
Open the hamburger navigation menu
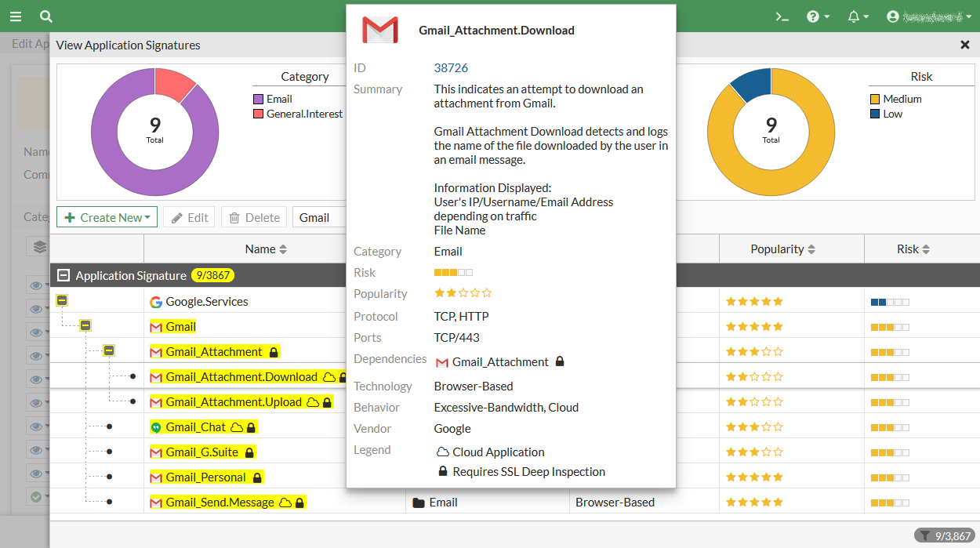(x=16, y=16)
